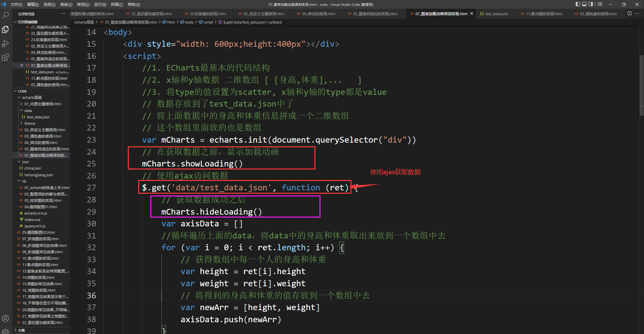
Task: Open the Accounts menu icon
Action: (5, 318)
